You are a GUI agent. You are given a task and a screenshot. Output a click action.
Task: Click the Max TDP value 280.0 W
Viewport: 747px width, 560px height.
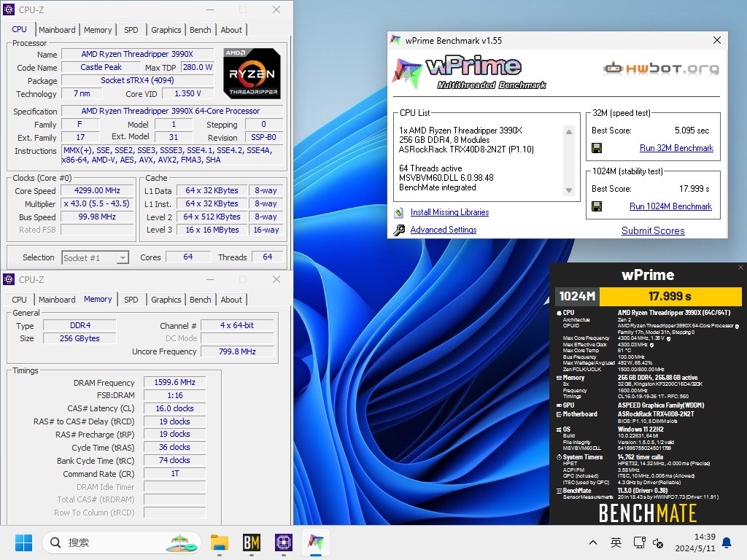198,68
